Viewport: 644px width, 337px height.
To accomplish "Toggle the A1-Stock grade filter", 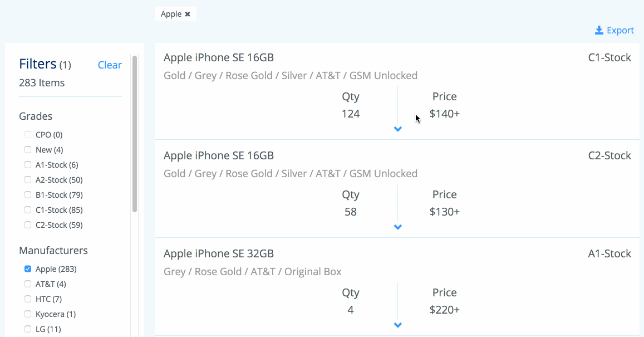I will pos(28,165).
